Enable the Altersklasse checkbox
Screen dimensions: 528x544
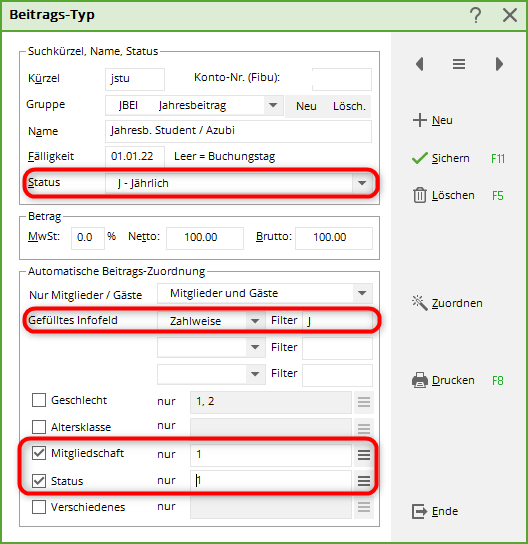39,427
